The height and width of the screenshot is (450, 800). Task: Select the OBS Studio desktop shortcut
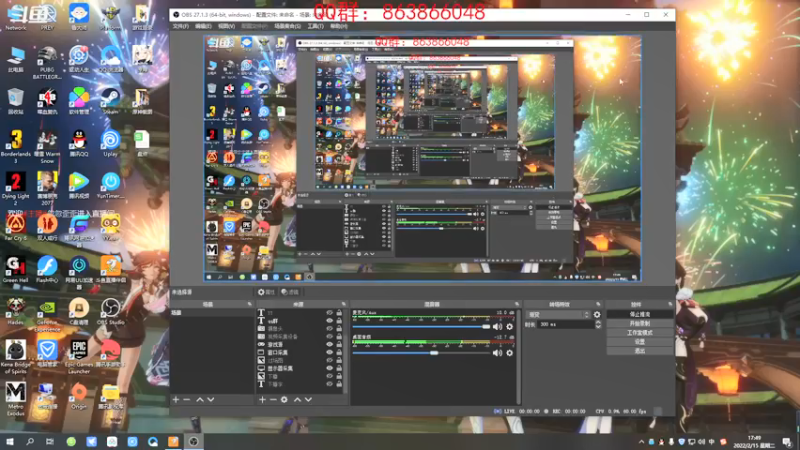(x=110, y=311)
